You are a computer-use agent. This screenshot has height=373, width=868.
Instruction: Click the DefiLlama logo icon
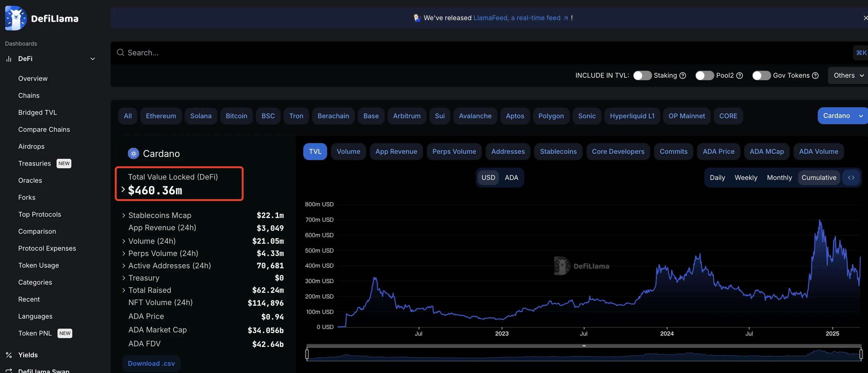(15, 17)
